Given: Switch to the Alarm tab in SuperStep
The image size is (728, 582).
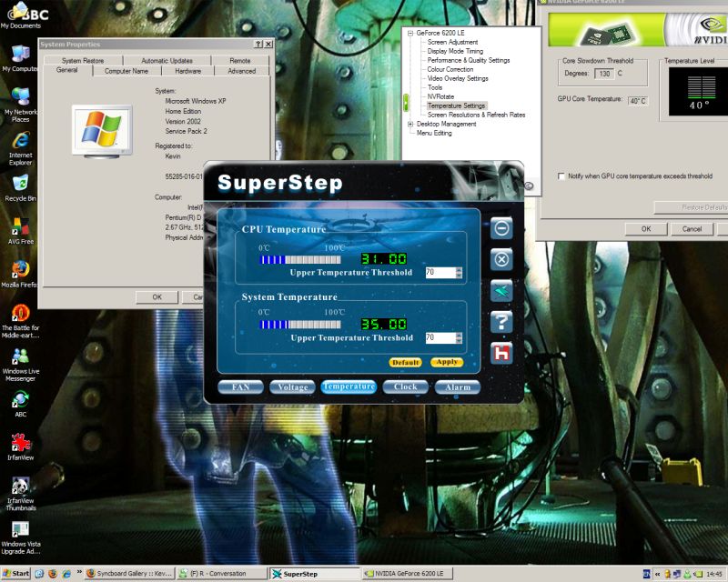Looking at the screenshot, I should click(458, 386).
